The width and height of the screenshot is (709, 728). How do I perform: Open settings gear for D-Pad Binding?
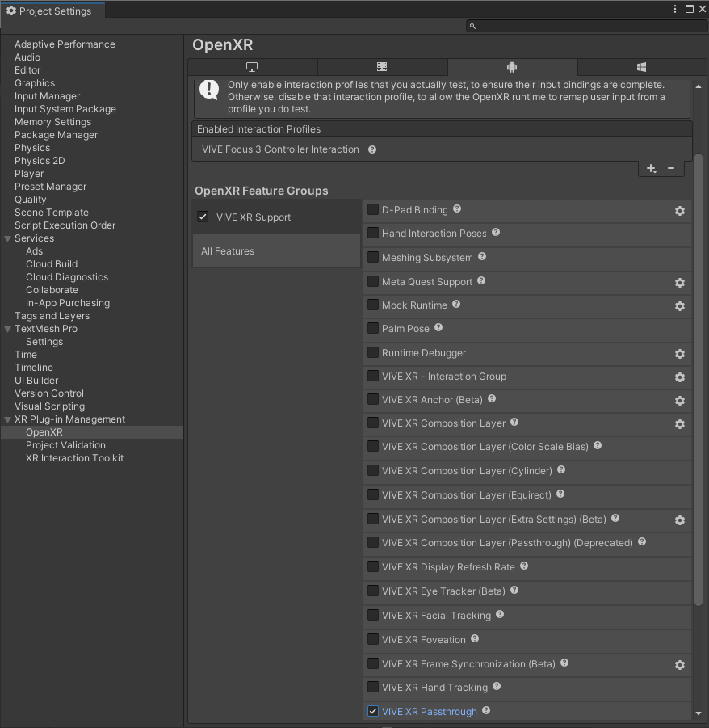coord(679,211)
